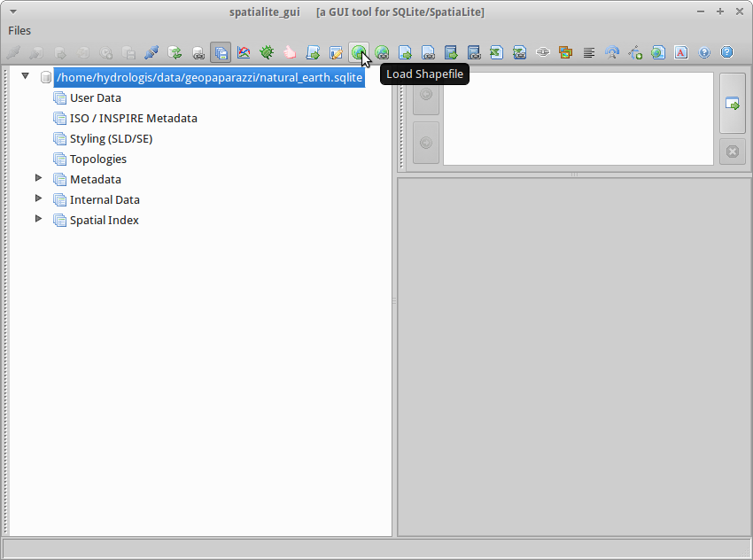Click the Execute SQL statement button
Image resolution: width=753 pixels, height=560 pixels.
733,104
